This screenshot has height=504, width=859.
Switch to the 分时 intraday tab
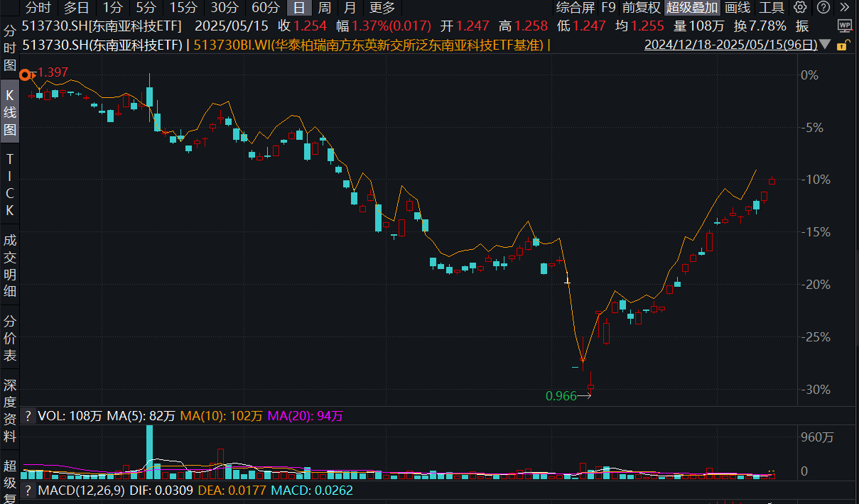38,8
